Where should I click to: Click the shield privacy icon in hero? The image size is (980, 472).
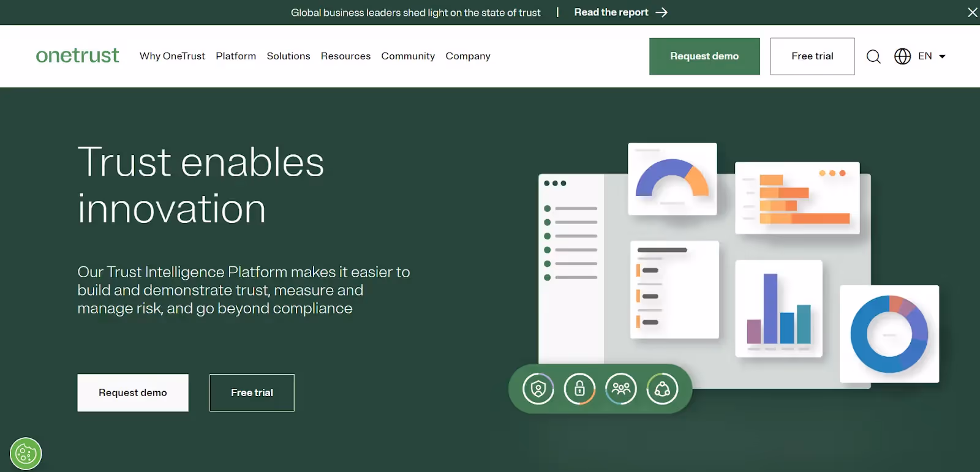pos(538,389)
